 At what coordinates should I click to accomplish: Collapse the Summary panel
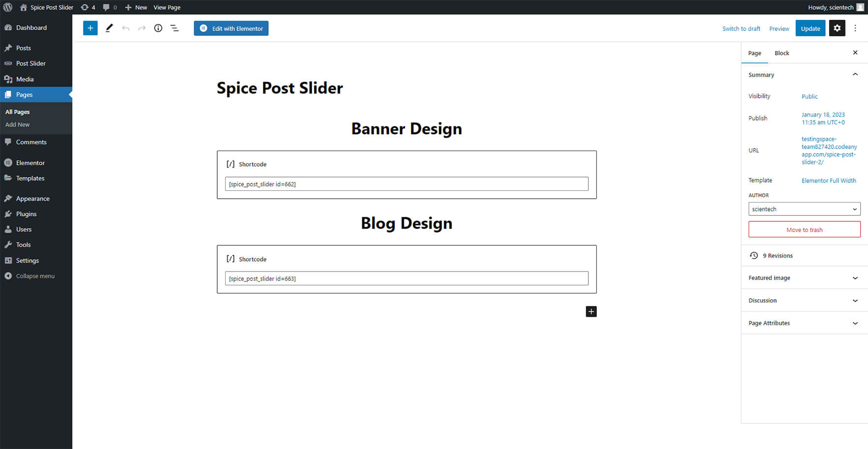coord(855,74)
